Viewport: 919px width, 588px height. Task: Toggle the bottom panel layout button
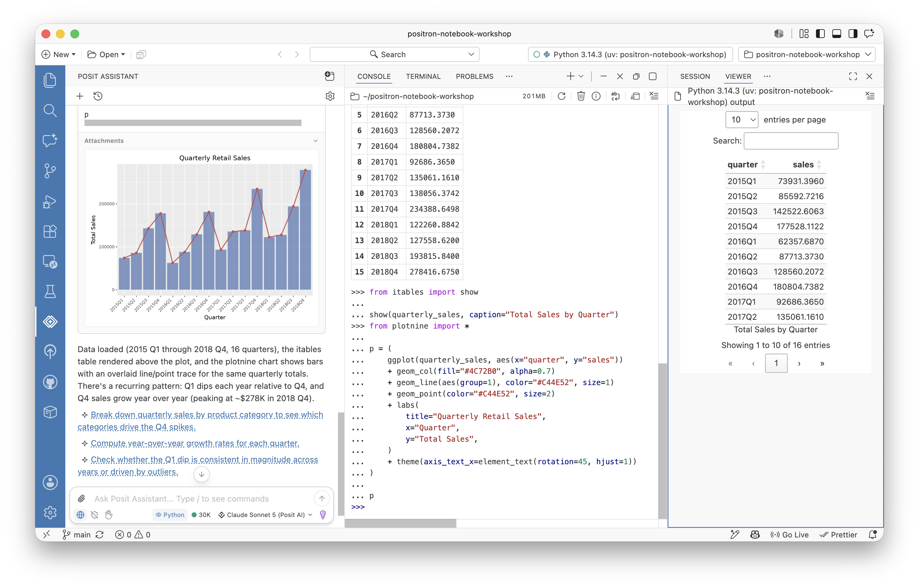pos(836,34)
